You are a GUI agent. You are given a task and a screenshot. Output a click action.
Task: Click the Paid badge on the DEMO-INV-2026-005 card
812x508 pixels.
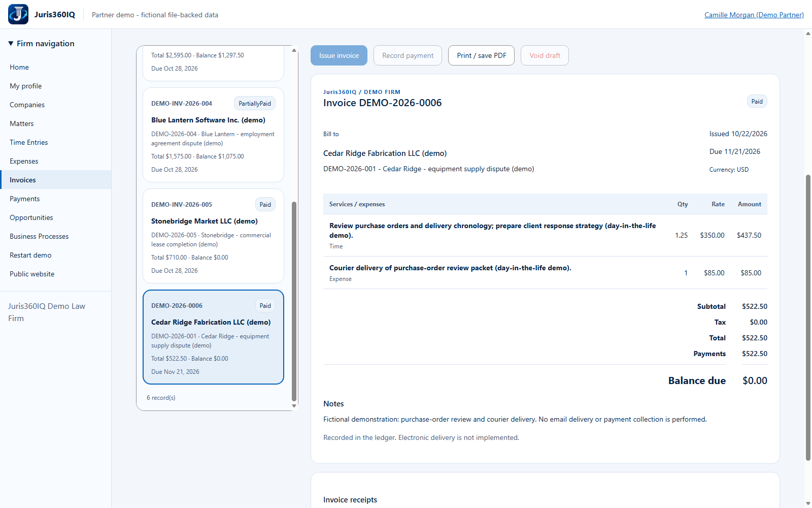click(265, 205)
